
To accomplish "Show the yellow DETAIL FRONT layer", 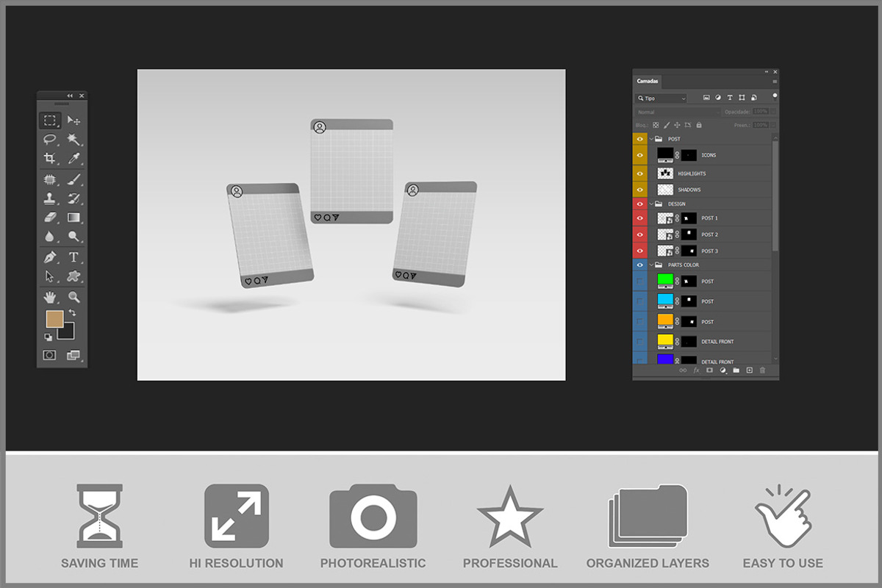I will click(x=640, y=342).
